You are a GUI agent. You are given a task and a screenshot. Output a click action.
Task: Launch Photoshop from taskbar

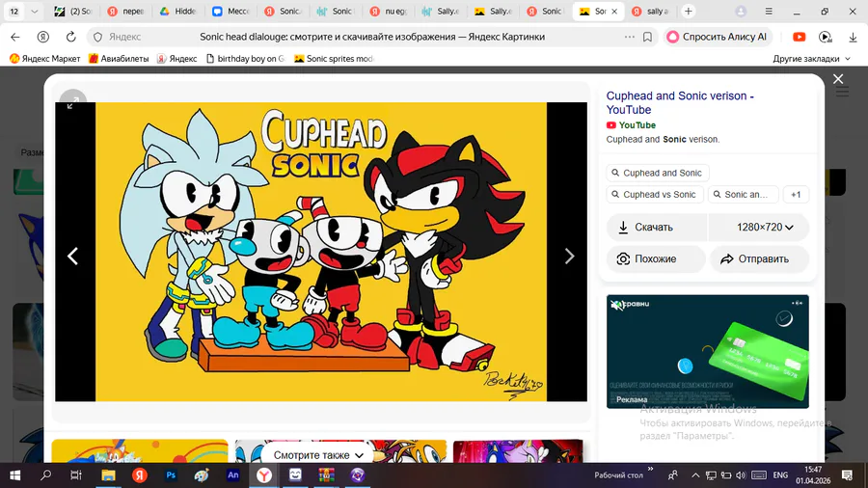171,475
